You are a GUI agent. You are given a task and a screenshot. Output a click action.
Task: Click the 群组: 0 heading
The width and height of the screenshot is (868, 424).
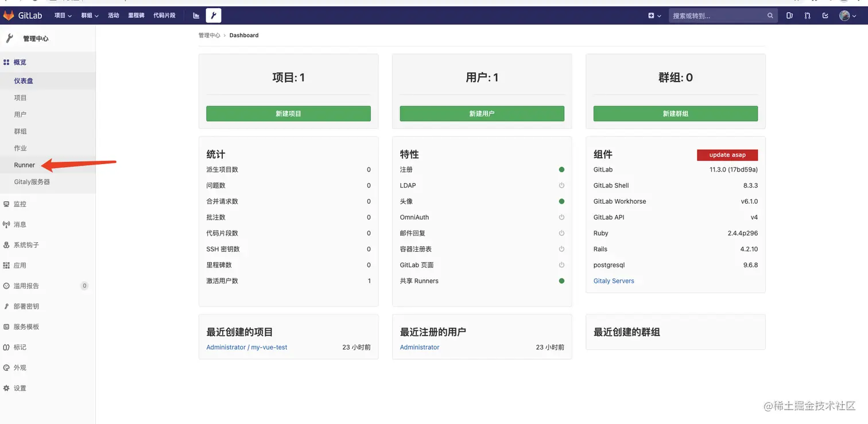676,77
